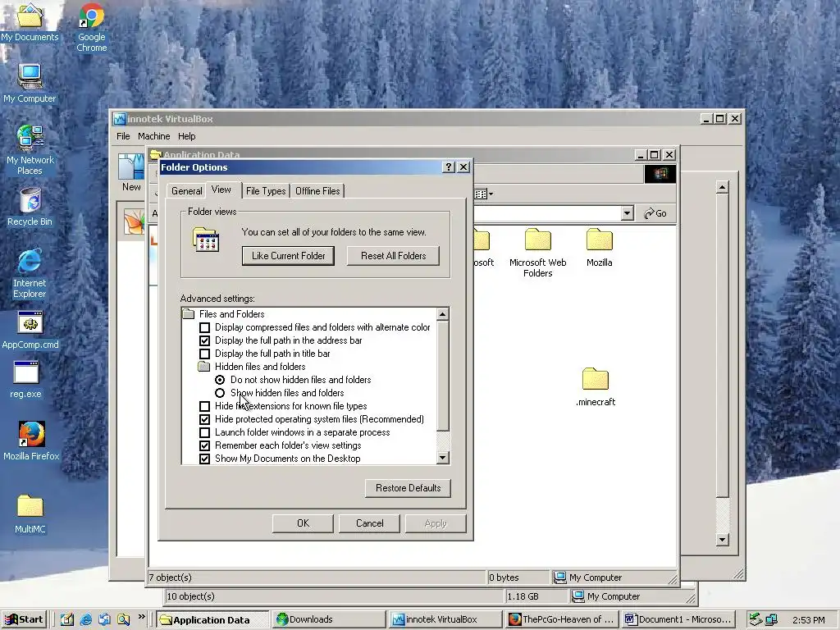Select reg.exe desktop file

click(x=25, y=379)
